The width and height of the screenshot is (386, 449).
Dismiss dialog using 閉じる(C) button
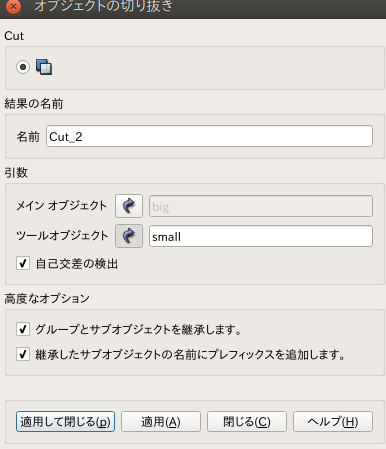[x=247, y=422]
